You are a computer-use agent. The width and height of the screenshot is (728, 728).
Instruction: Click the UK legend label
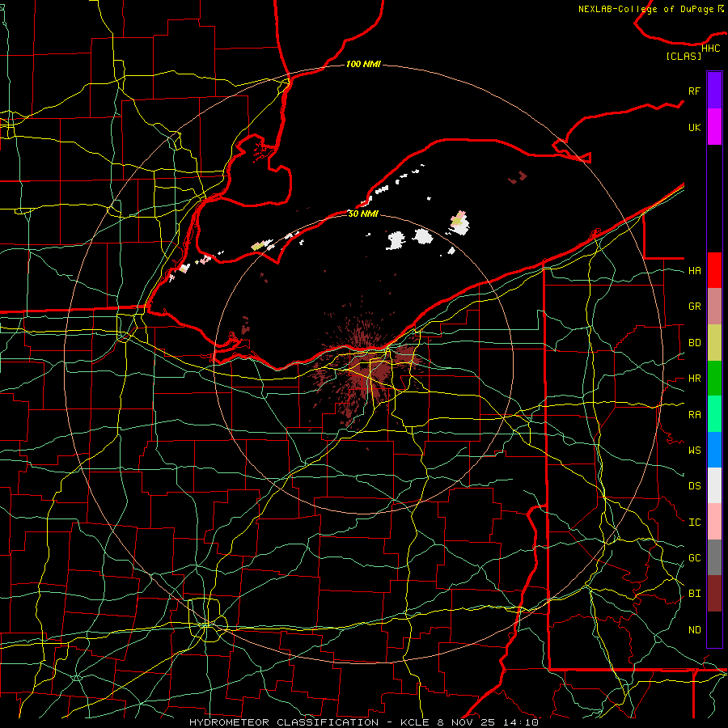(694, 127)
